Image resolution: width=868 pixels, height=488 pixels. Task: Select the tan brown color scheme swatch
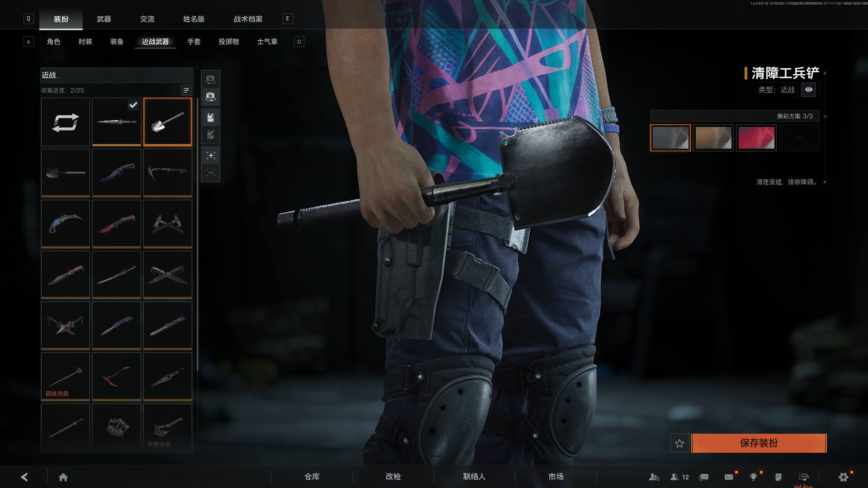click(713, 138)
